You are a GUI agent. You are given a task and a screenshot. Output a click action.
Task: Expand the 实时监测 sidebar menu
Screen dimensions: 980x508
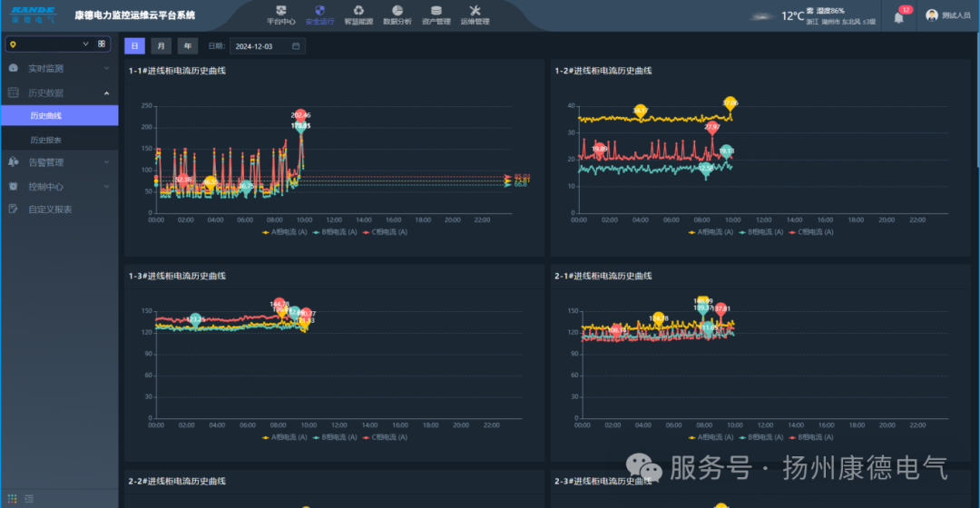[x=59, y=68]
